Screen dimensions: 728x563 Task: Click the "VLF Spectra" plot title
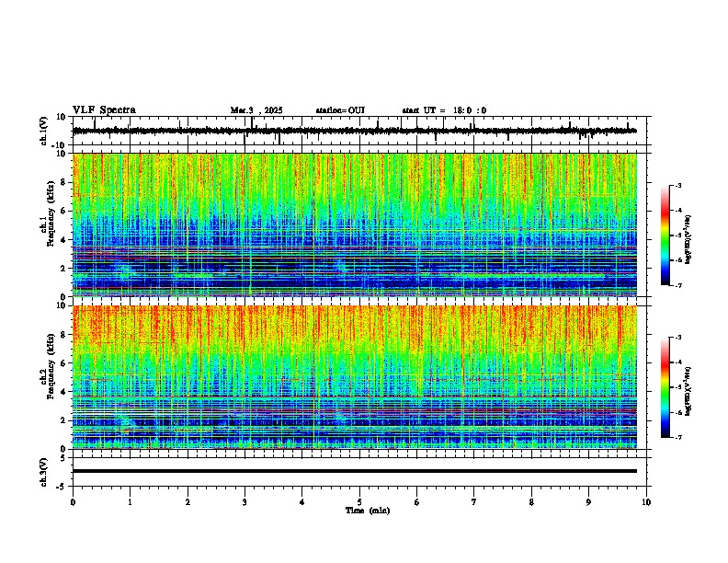(104, 110)
